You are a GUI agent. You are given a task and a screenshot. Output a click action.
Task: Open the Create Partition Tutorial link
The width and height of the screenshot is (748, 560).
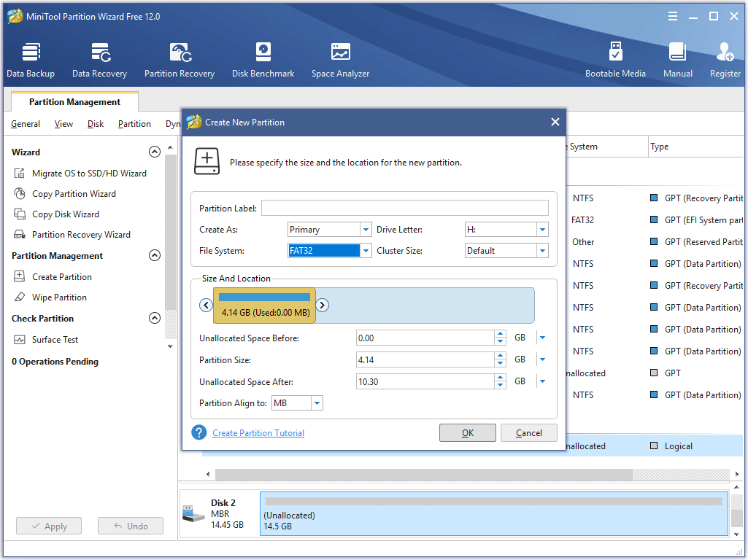[258, 432]
